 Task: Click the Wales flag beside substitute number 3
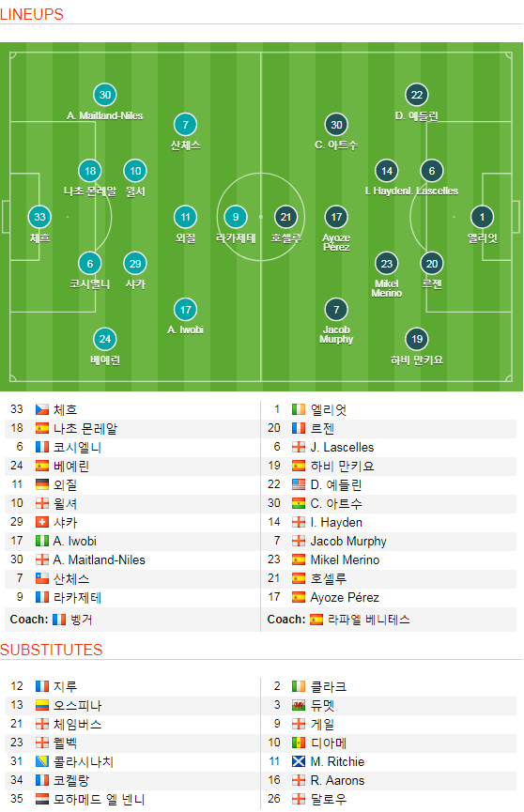[299, 705]
